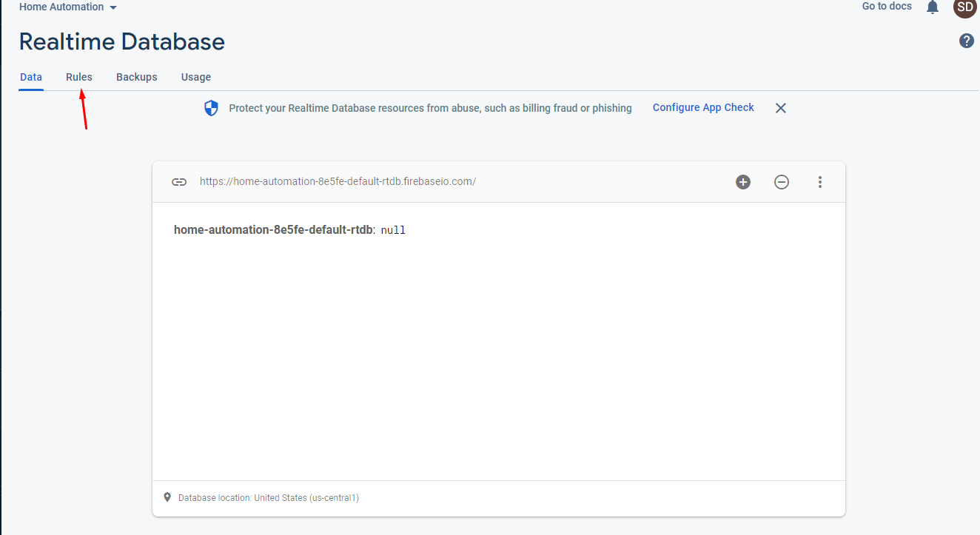Screen dimensions: 980x535
Task: Switch to the Rules tab
Action: coord(79,77)
